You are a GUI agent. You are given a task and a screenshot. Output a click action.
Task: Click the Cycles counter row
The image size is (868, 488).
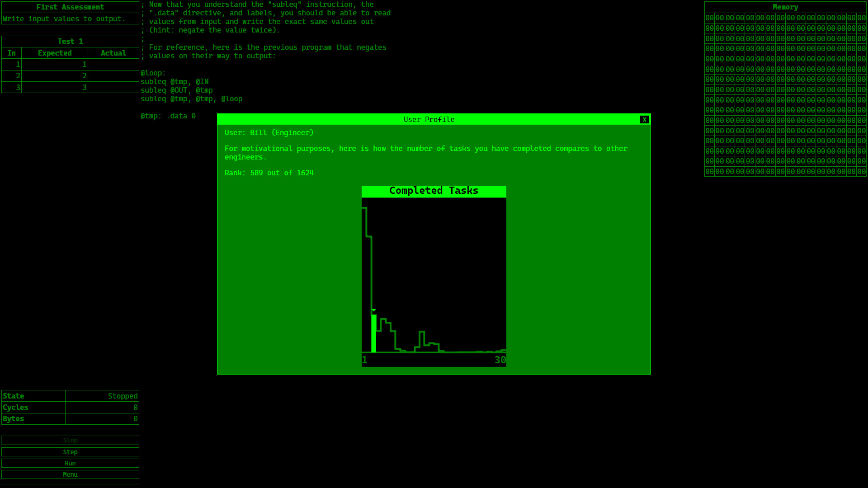tap(70, 407)
